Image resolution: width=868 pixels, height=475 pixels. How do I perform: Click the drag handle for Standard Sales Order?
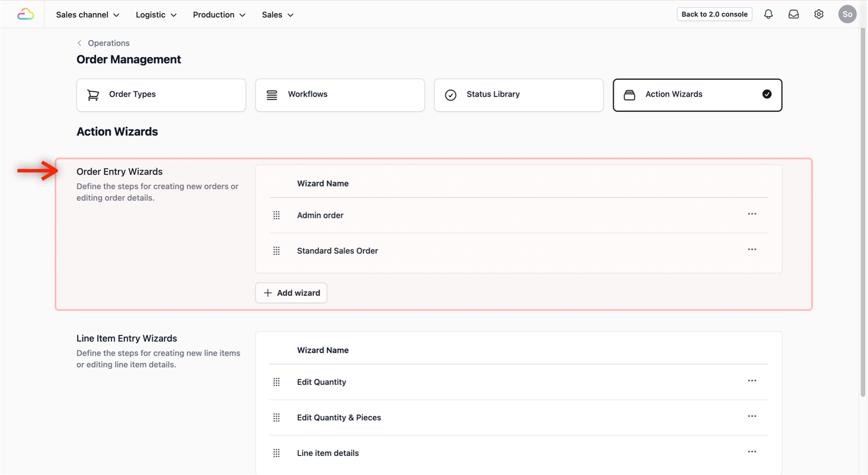coord(277,251)
